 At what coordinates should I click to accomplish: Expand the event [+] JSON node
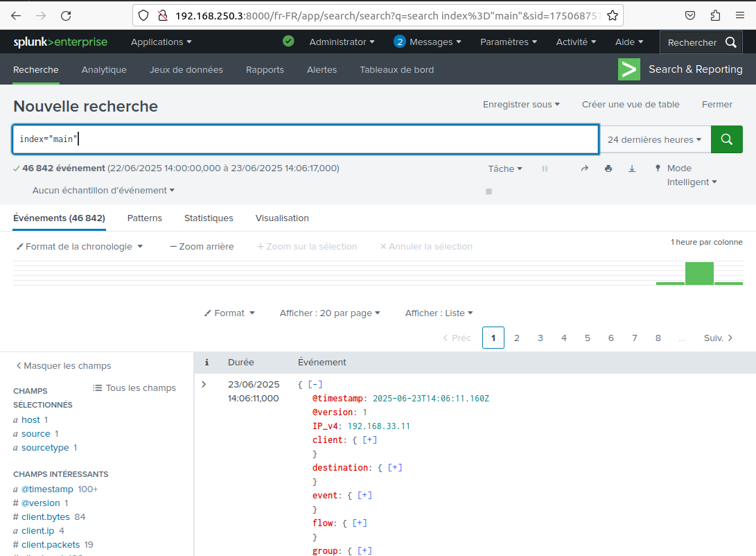point(364,495)
